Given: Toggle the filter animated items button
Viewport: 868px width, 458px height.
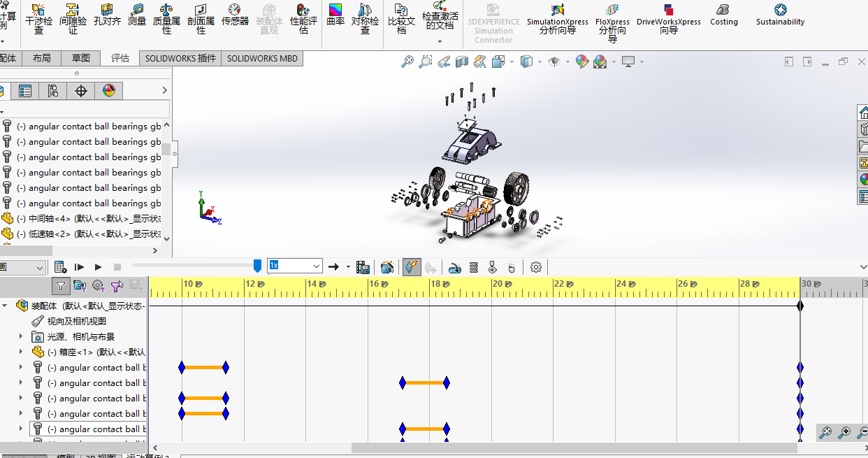Looking at the screenshot, I should point(80,285).
